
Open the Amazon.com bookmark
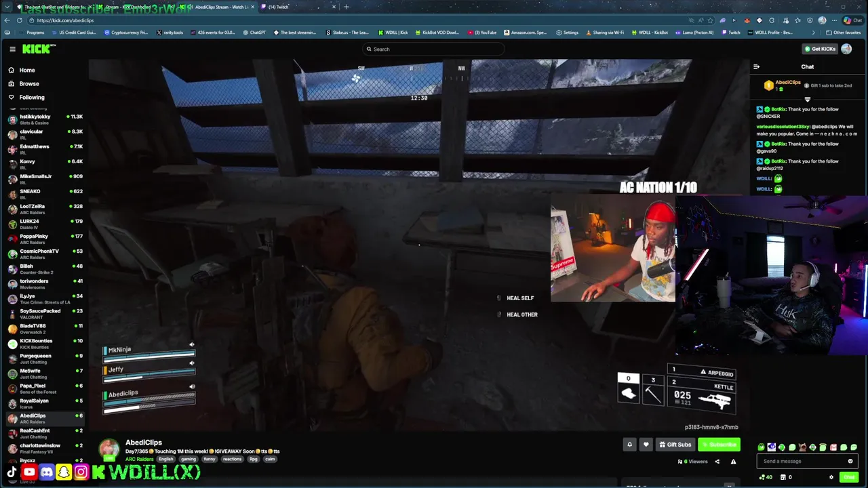pyautogui.click(x=526, y=33)
